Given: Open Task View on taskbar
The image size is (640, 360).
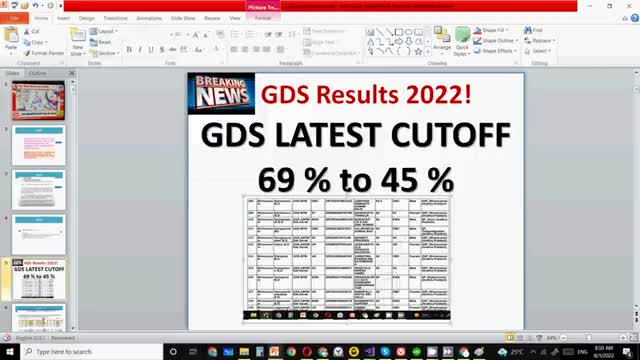Looking at the screenshot, I should click(x=193, y=351).
